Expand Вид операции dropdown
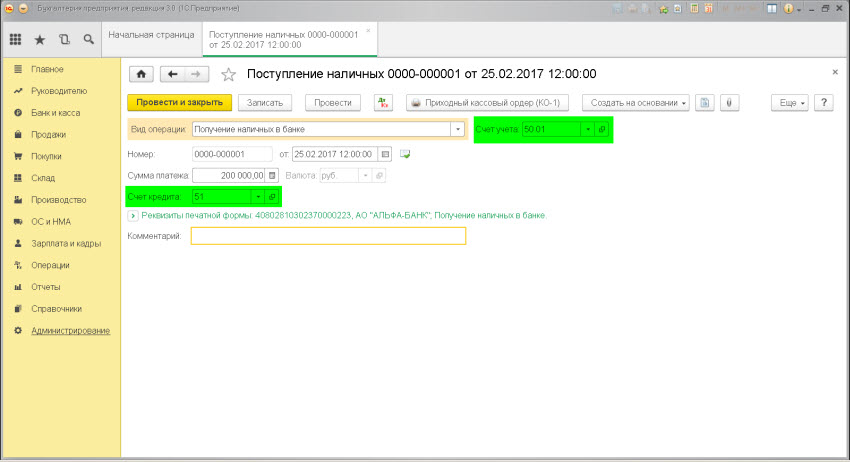The height and width of the screenshot is (462, 850). point(458,129)
